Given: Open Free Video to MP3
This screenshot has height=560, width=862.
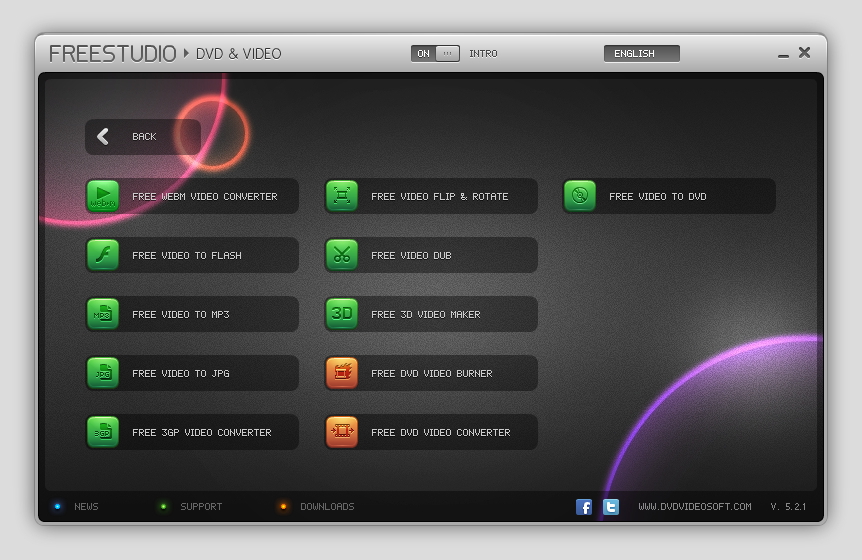Looking at the screenshot, I should [192, 314].
